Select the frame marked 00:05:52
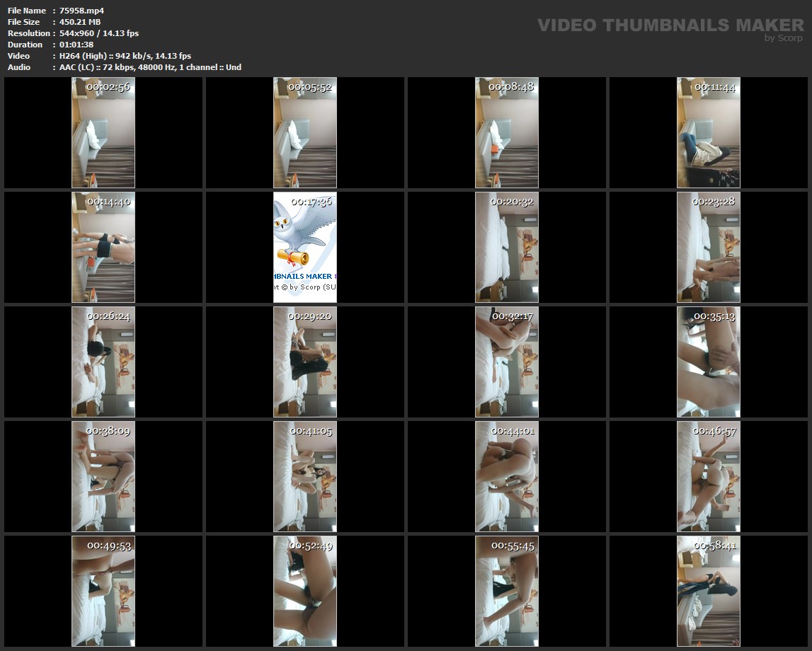 (x=305, y=133)
